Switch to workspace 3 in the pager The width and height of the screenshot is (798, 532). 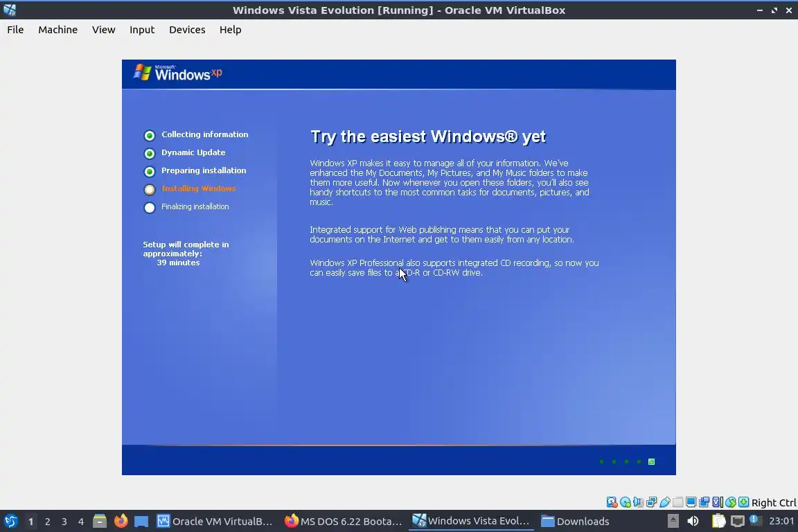pos(64,522)
